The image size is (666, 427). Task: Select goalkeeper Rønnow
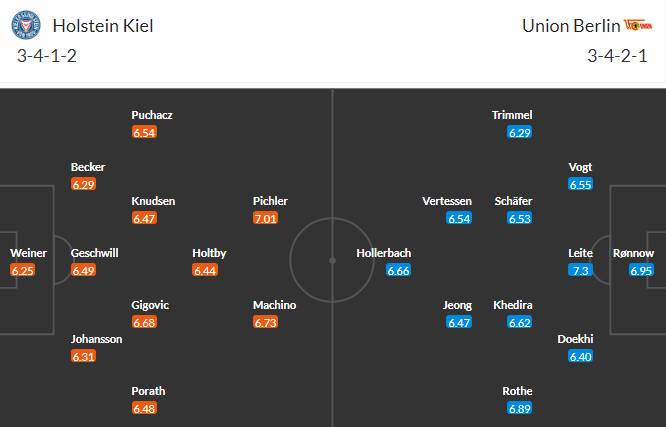coord(634,253)
